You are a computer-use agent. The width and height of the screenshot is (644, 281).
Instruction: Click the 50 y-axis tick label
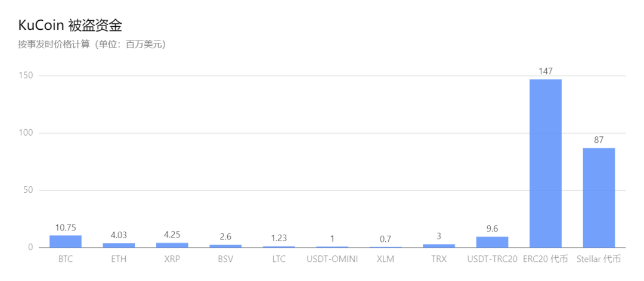click(28, 191)
